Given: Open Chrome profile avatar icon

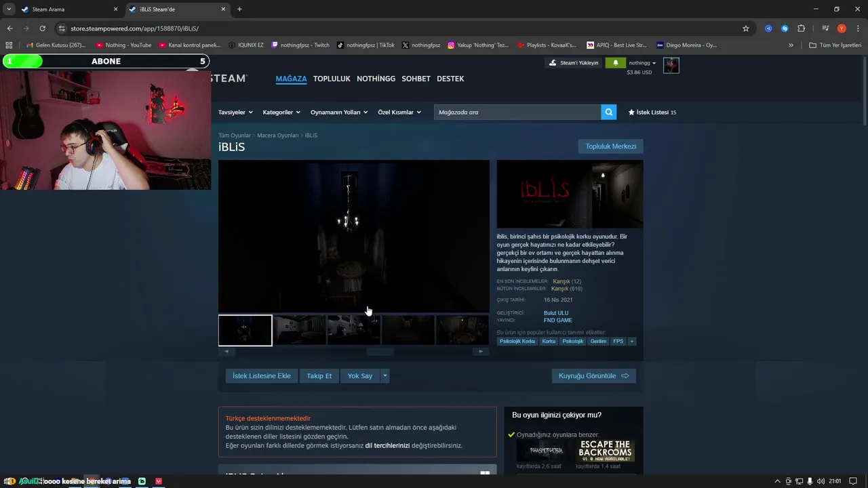Looking at the screenshot, I should (x=842, y=28).
